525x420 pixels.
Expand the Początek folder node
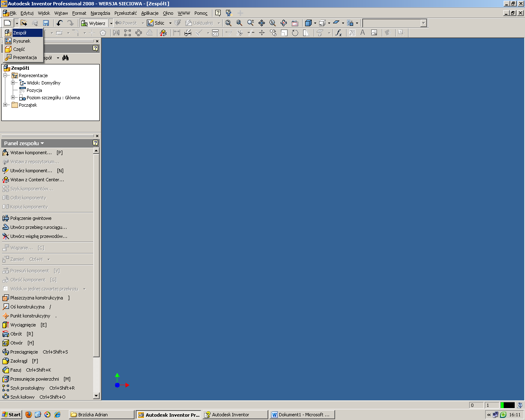coord(5,105)
